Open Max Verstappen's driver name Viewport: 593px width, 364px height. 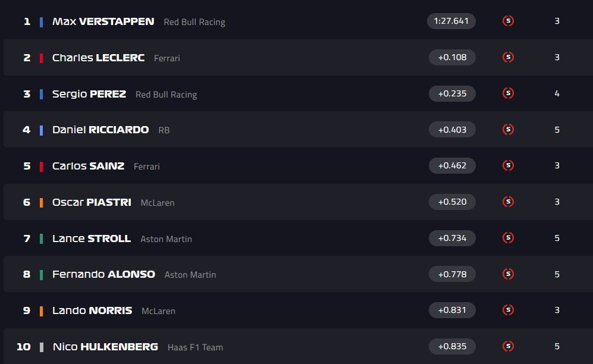pyautogui.click(x=103, y=21)
